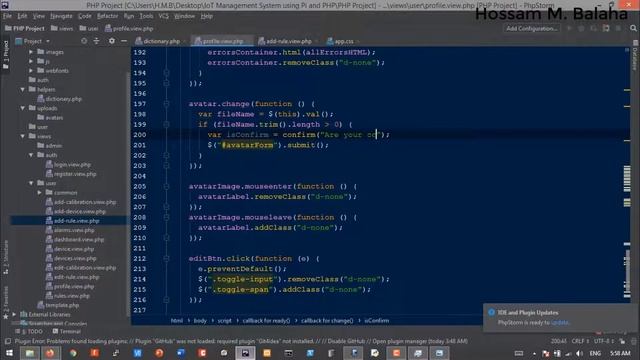Open File Explorer from taskbar
The image size is (640, 360).
[30, 353]
